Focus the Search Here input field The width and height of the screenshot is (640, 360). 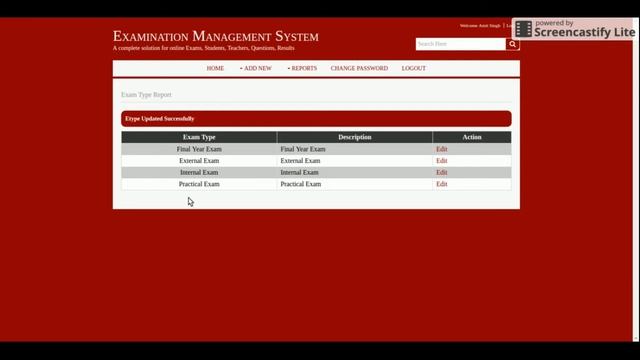461,44
